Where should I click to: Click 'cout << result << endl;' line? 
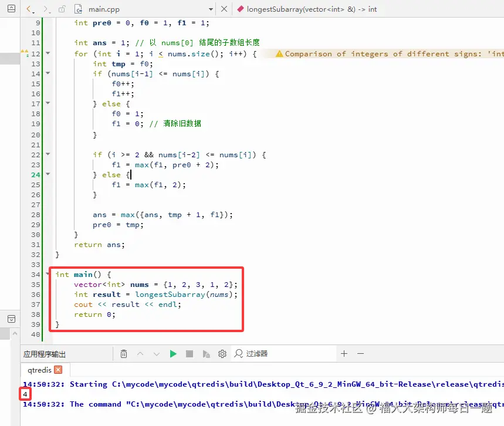click(127, 305)
